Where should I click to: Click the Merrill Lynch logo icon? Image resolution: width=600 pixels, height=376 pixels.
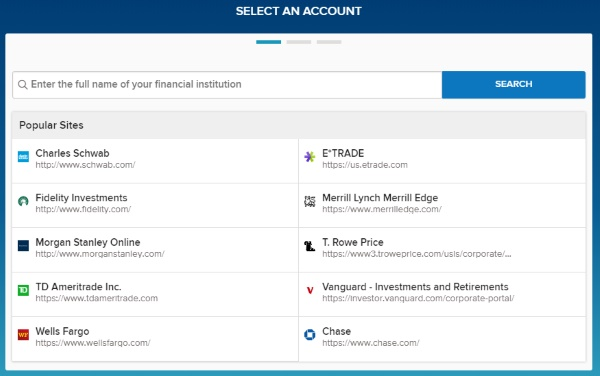click(310, 201)
